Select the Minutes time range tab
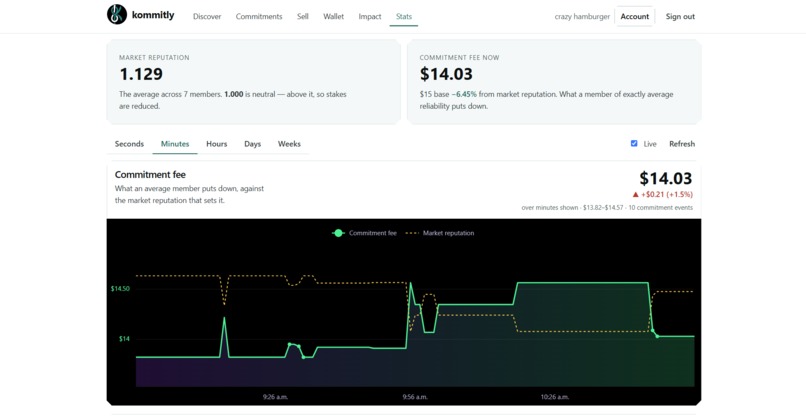The image size is (806, 417). click(175, 144)
